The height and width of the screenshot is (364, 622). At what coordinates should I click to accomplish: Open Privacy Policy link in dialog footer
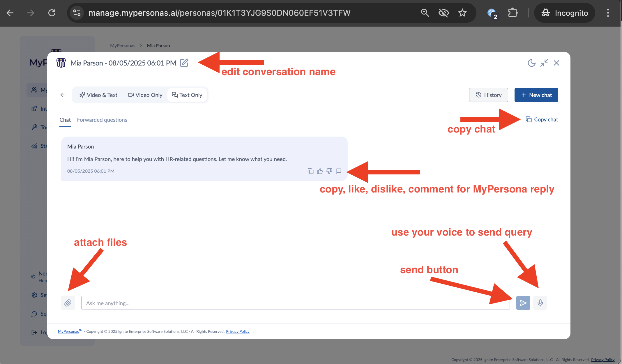[x=238, y=331]
